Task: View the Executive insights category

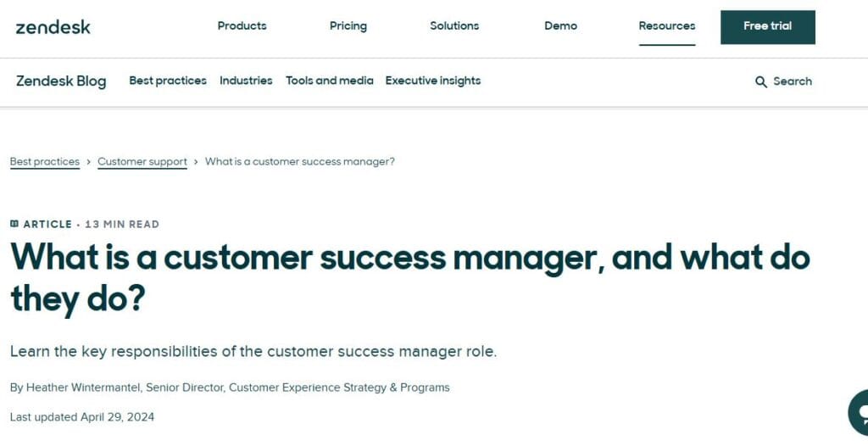Action: click(433, 81)
